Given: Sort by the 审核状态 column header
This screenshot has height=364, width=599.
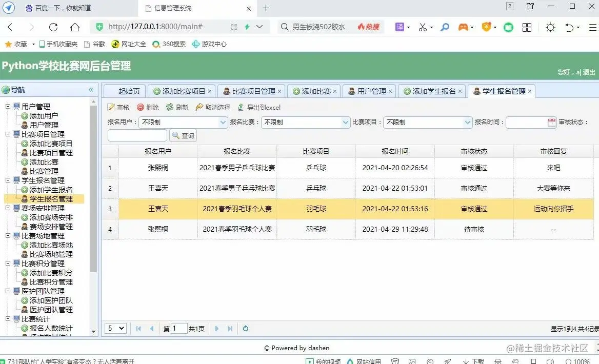Looking at the screenshot, I should (474, 151).
